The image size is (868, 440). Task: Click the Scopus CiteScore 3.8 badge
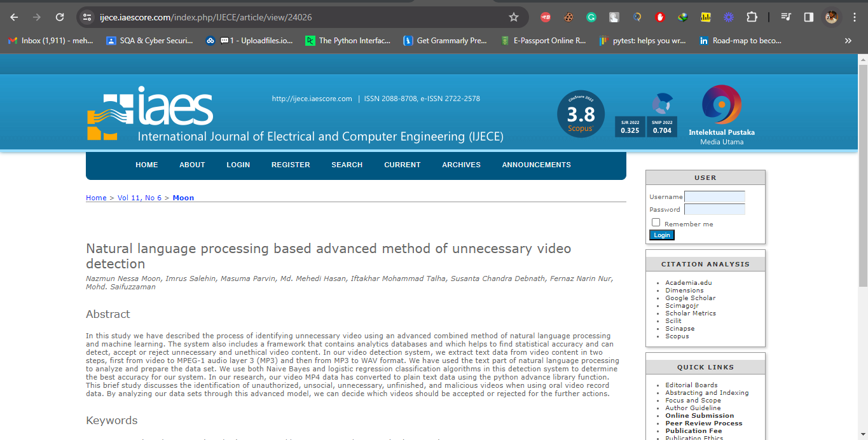[x=581, y=114]
